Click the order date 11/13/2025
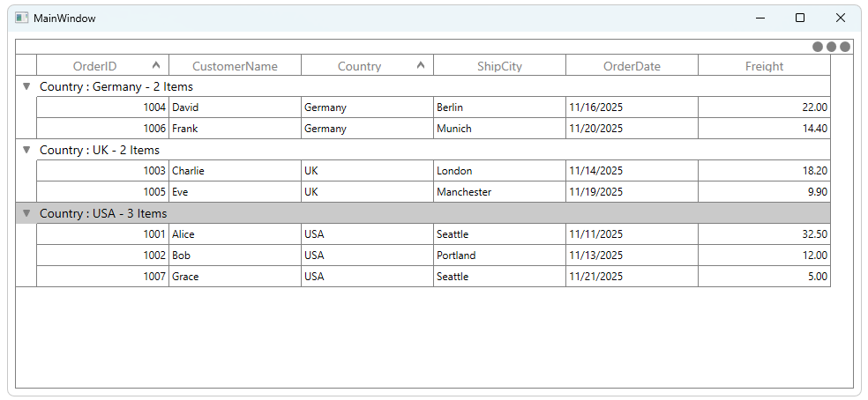The image size is (868, 400). (x=632, y=255)
